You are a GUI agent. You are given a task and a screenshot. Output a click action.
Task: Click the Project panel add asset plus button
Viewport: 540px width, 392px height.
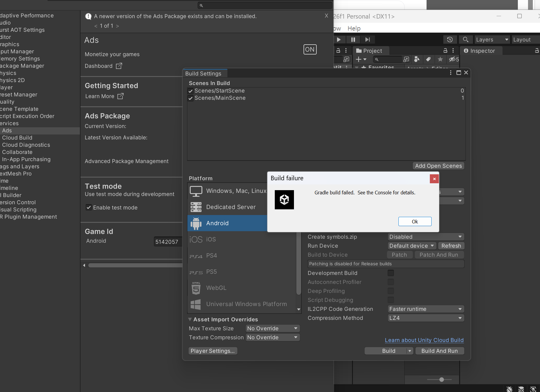[361, 59]
